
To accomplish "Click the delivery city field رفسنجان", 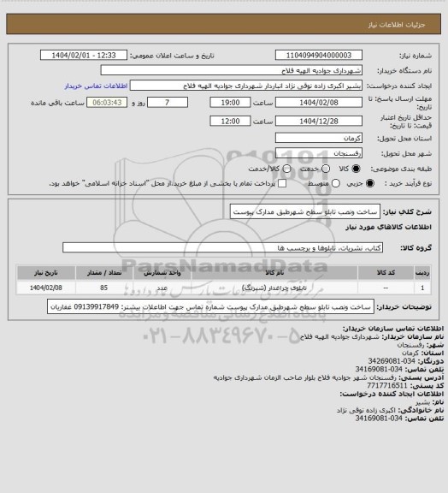I will [x=319, y=153].
